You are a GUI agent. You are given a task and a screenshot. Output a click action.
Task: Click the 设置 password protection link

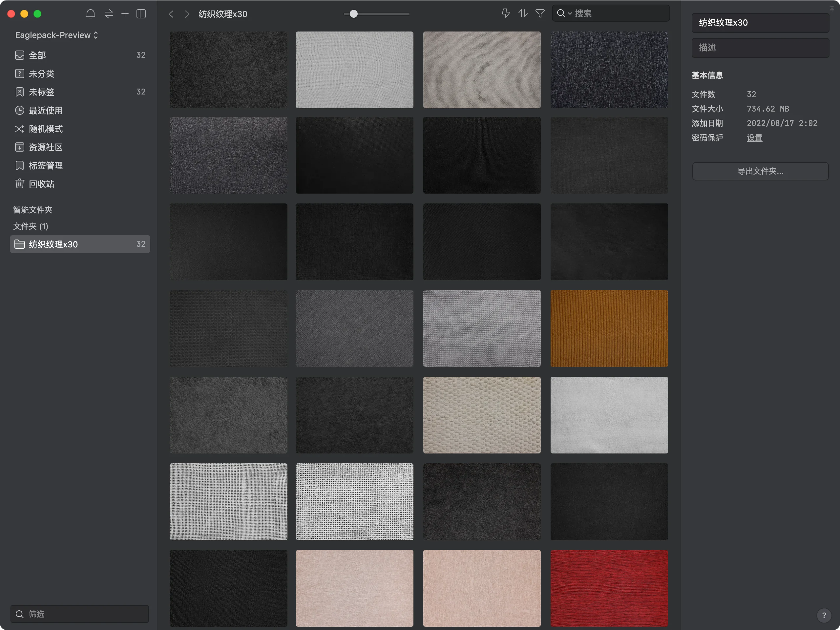pos(754,138)
